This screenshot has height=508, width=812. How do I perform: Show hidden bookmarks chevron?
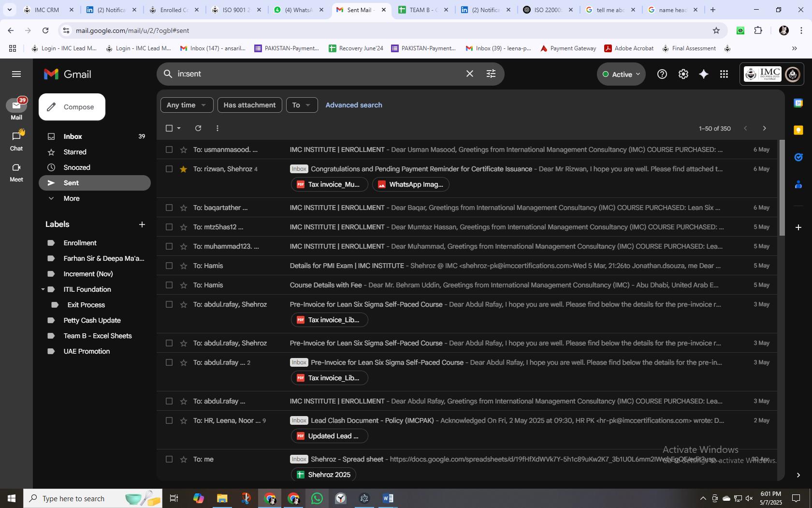(794, 48)
